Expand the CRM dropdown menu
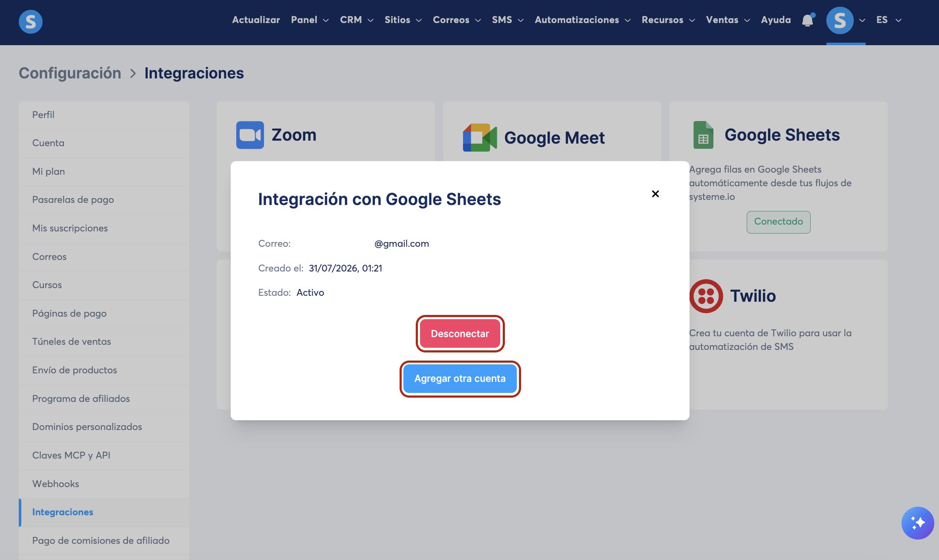This screenshot has width=939, height=560. click(x=357, y=20)
